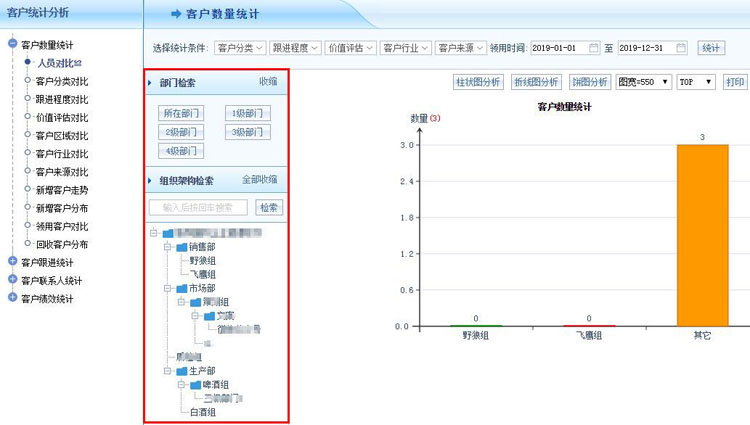
Task: Open 价值评估对比 report
Action: [x=62, y=118]
